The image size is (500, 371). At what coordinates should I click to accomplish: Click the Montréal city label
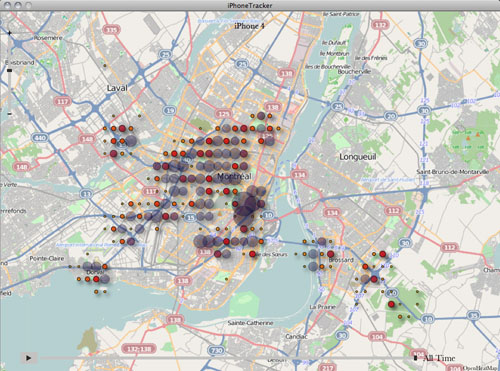234,176
